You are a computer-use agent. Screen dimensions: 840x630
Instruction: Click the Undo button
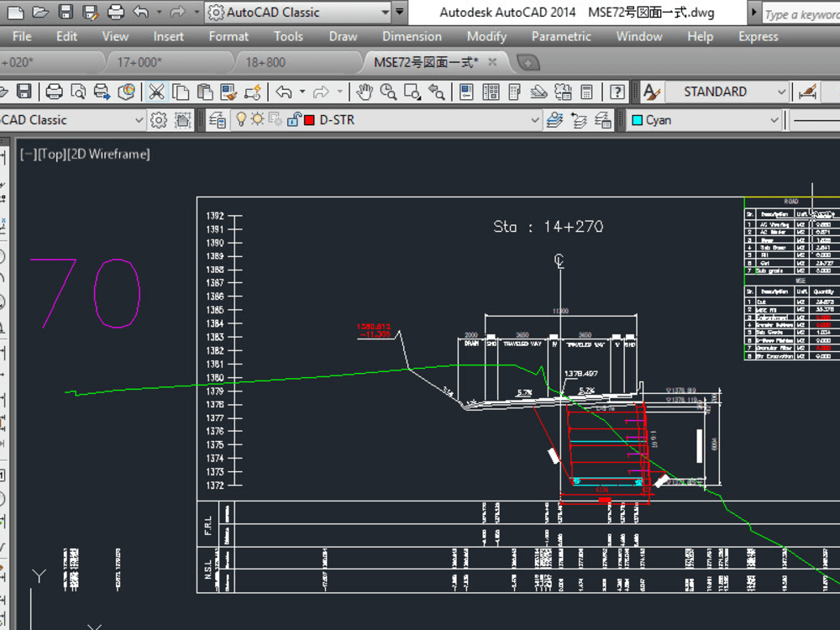(281, 92)
